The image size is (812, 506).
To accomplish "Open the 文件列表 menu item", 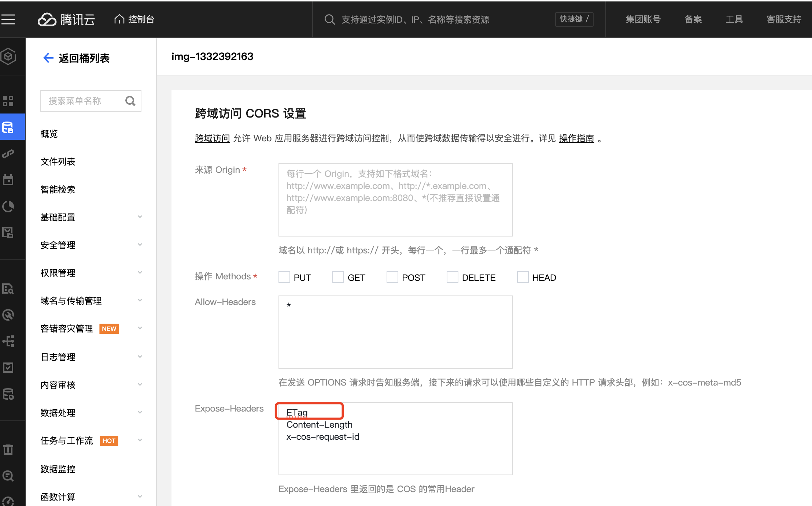I will click(x=58, y=161).
